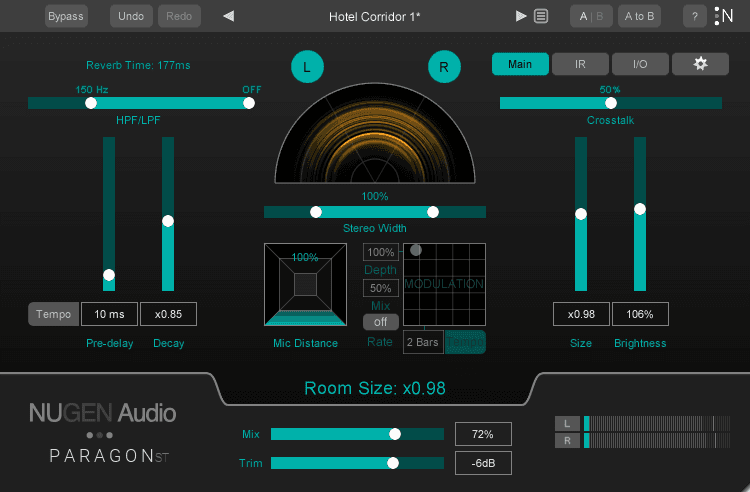Open help with the question mark

[695, 16]
